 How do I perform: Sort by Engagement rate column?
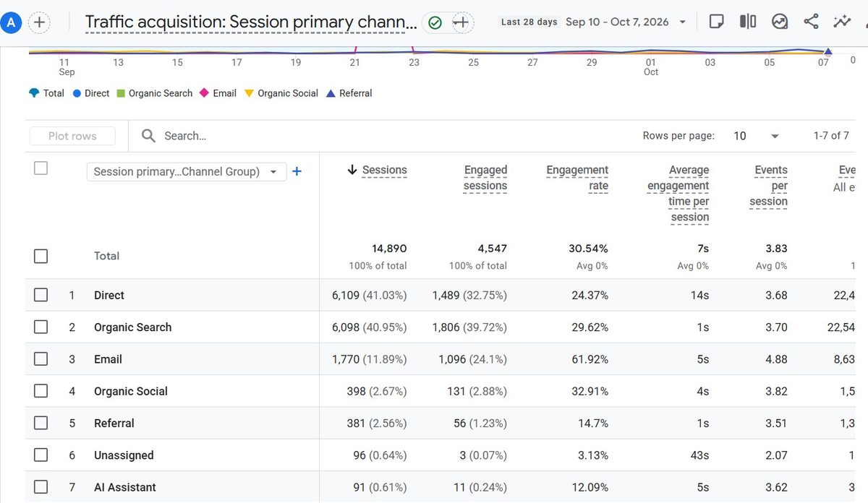coord(577,178)
